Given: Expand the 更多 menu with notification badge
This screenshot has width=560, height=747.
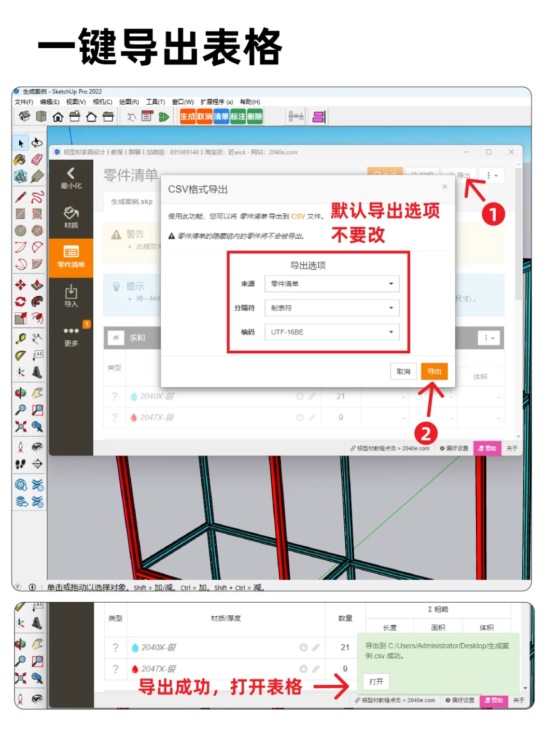Looking at the screenshot, I should 71,336.
